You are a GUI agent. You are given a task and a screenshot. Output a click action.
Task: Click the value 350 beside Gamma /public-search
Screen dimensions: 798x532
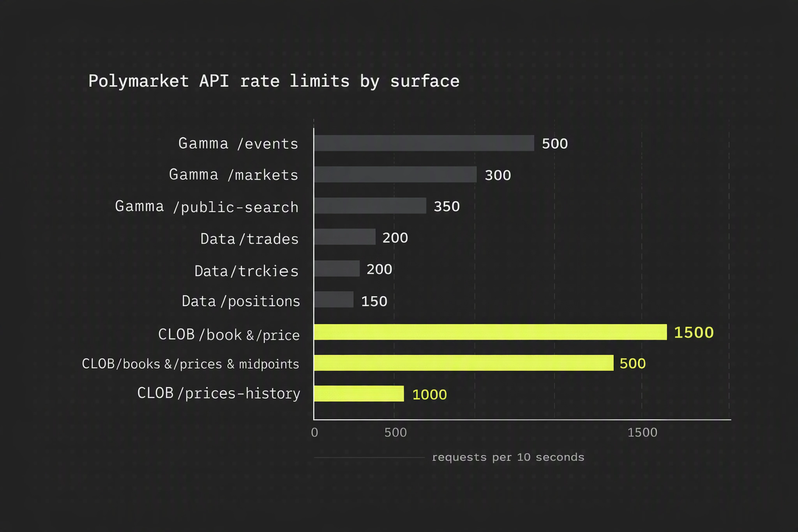point(447,207)
